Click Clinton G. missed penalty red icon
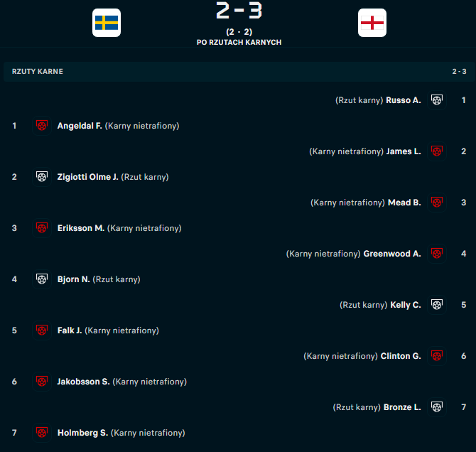 (437, 356)
